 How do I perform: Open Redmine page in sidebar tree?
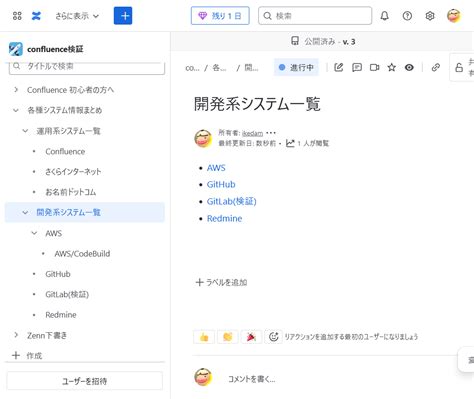(x=61, y=315)
